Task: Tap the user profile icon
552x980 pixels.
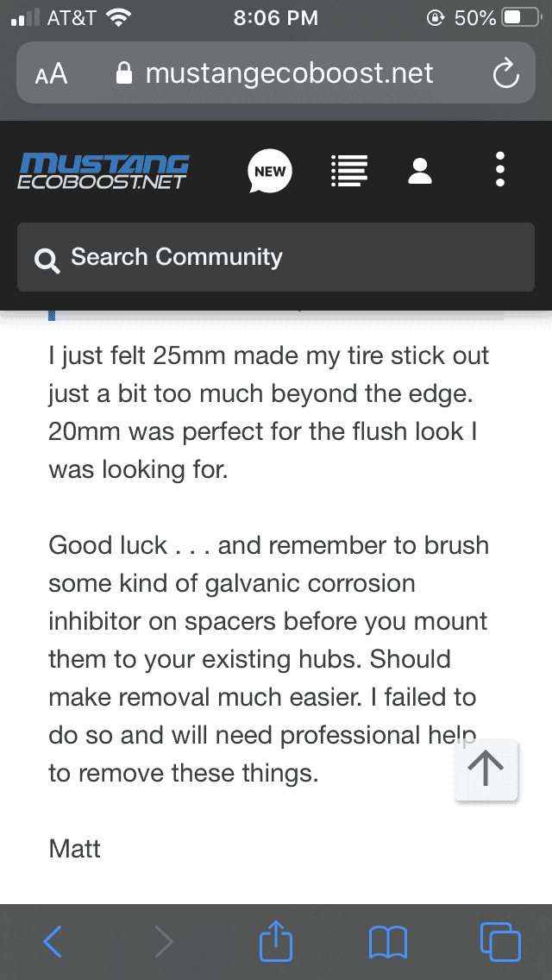Action: click(x=420, y=172)
